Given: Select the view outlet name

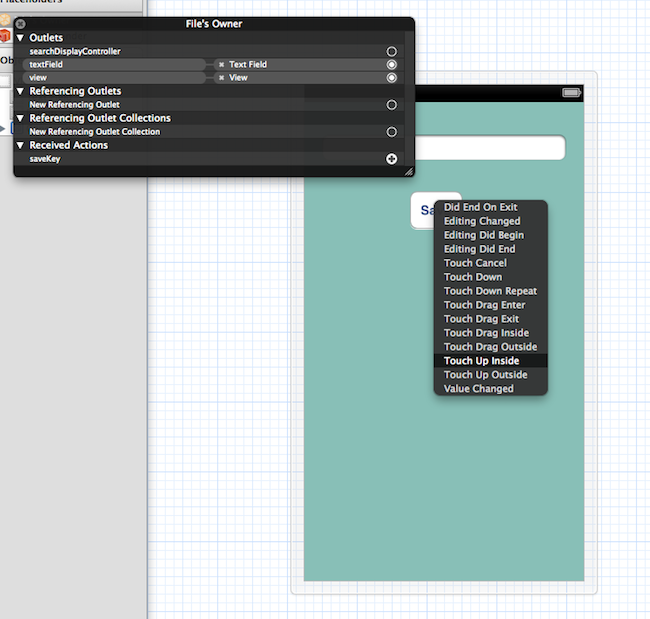Looking at the screenshot, I should [38, 78].
